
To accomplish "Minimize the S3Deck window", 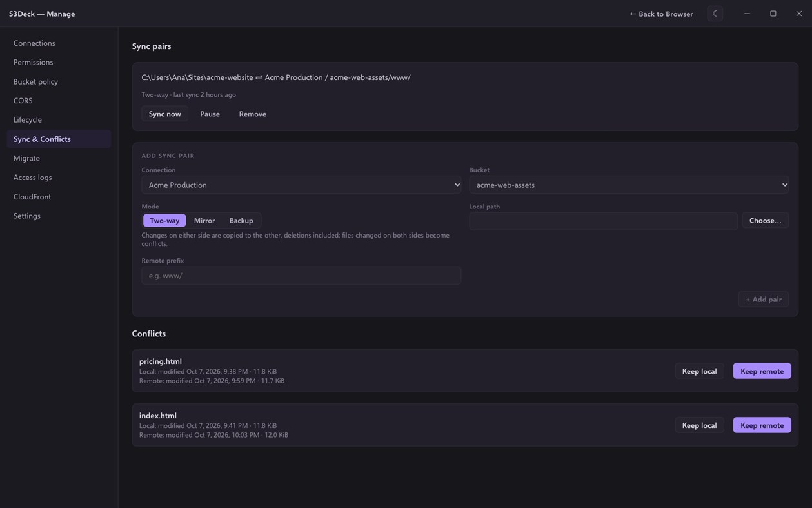I will point(747,14).
